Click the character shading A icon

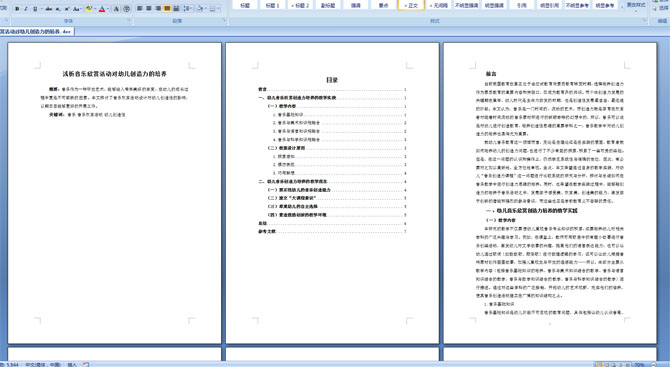(x=116, y=9)
